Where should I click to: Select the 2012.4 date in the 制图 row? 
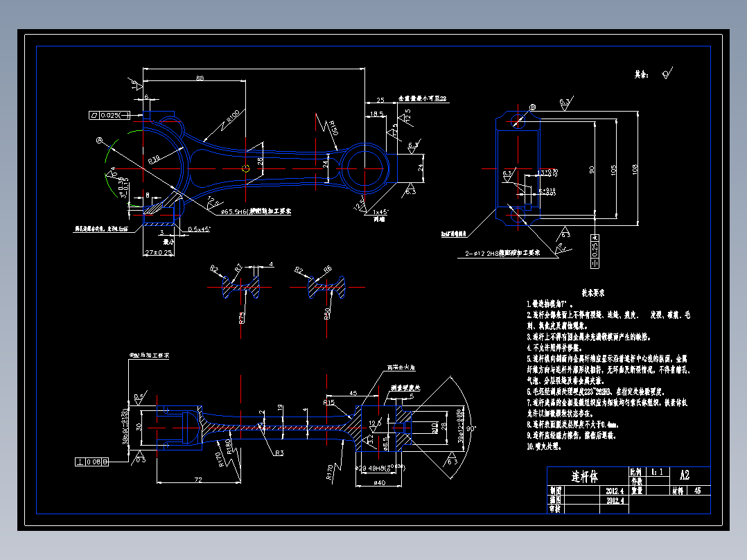click(615, 491)
